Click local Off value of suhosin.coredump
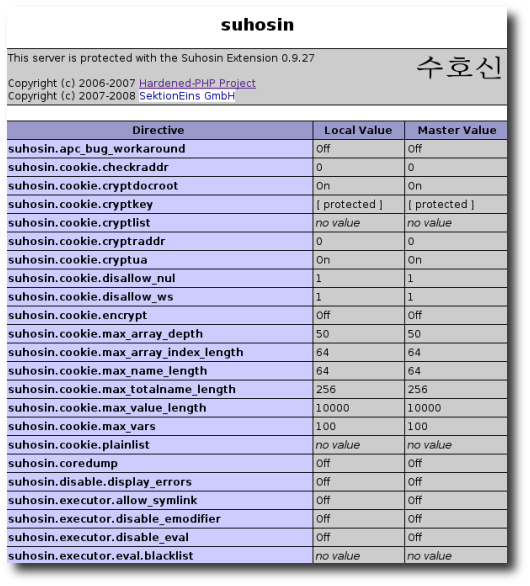The width and height of the screenshot is (530, 586). coord(323,463)
